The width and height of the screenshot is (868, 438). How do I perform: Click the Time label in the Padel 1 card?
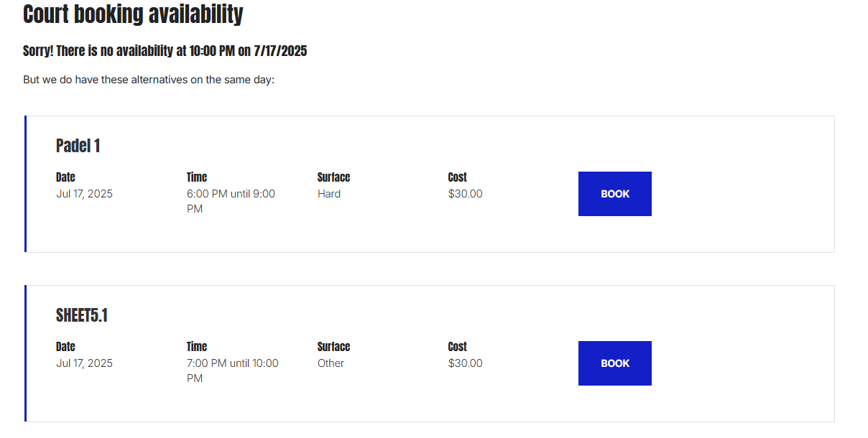point(196,177)
